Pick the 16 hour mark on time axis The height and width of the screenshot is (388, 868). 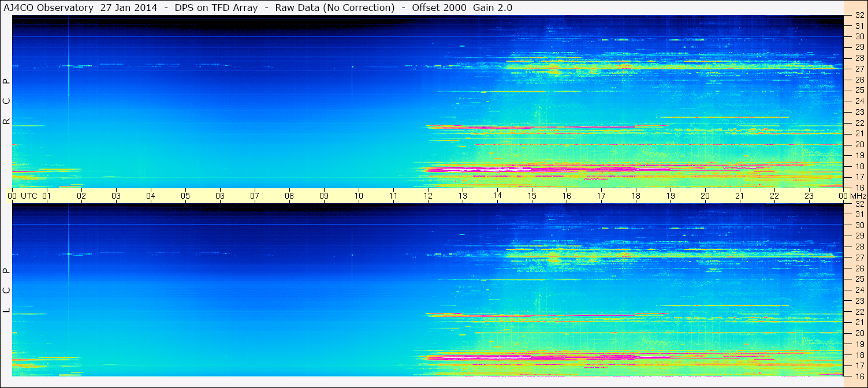click(567, 196)
